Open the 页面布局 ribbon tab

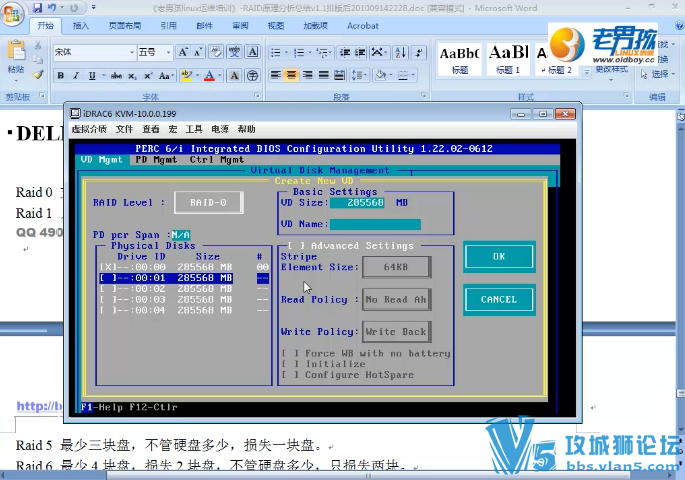(125, 26)
